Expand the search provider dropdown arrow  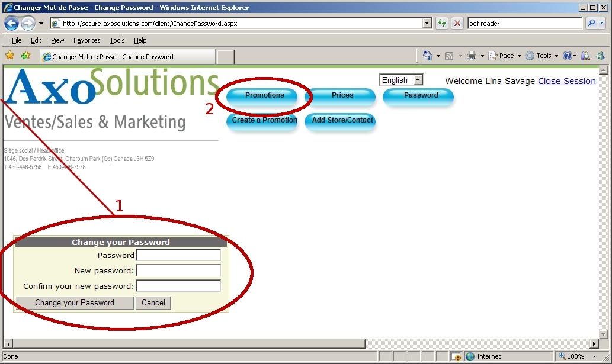pos(601,24)
